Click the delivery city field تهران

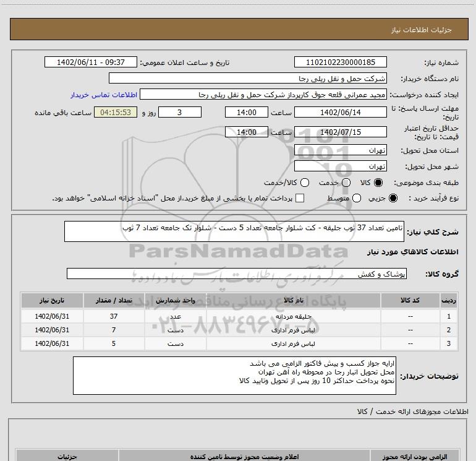pos(340,166)
